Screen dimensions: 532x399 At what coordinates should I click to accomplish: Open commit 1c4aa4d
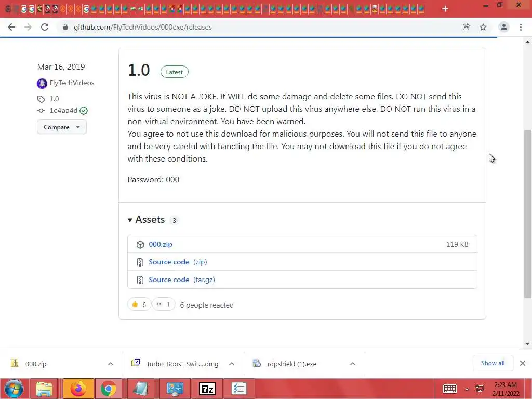(63, 110)
